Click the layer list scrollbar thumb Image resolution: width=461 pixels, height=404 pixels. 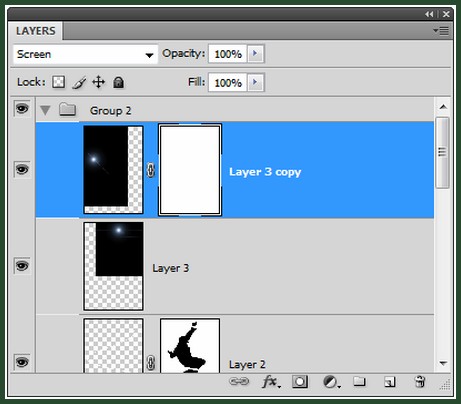(443, 153)
